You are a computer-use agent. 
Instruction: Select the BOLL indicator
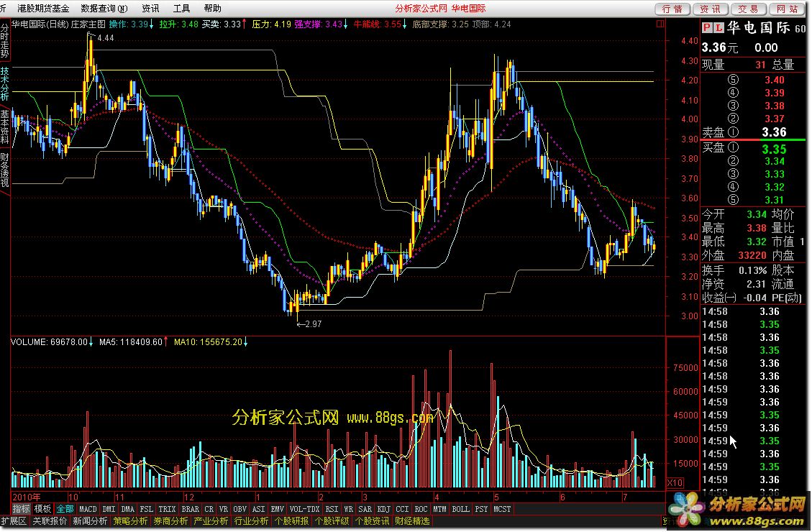click(x=461, y=509)
